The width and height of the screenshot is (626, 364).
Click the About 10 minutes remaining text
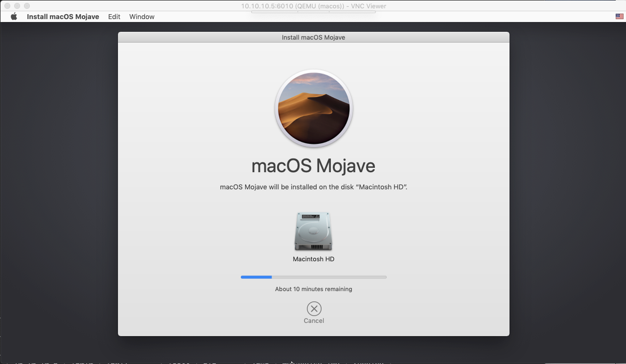click(x=313, y=289)
